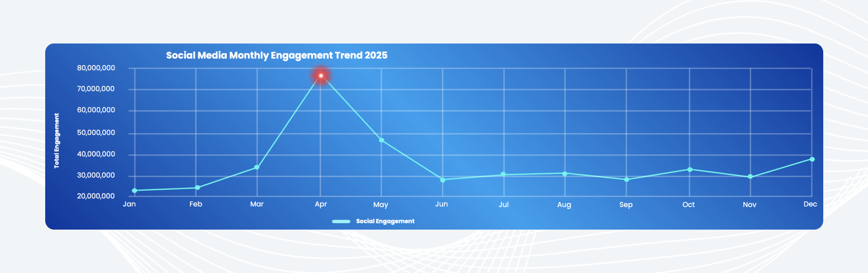Select the October data point
This screenshot has height=273, width=868.
(x=690, y=169)
